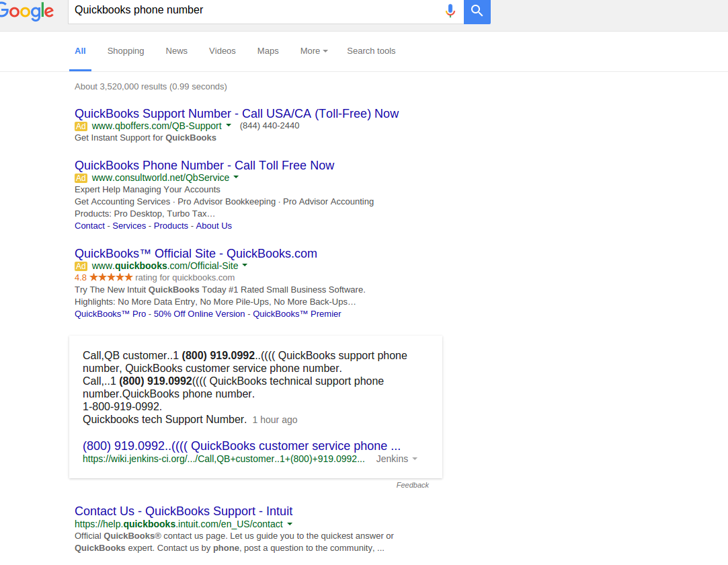This screenshot has height=565, width=728.
Task: Open the Maps tab
Action: (x=268, y=51)
